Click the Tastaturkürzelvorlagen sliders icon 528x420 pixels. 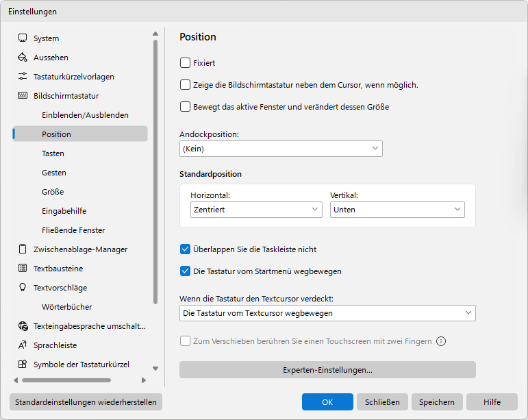23,77
